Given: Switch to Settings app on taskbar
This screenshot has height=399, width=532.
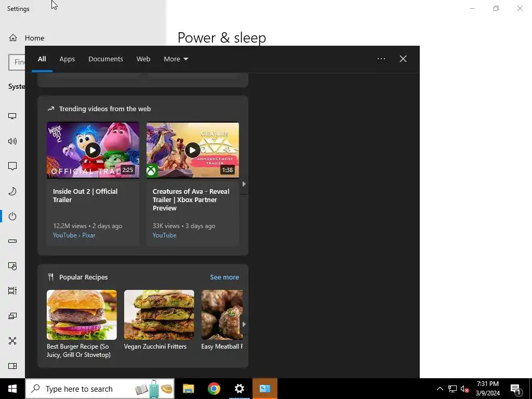Looking at the screenshot, I should coord(239,389).
